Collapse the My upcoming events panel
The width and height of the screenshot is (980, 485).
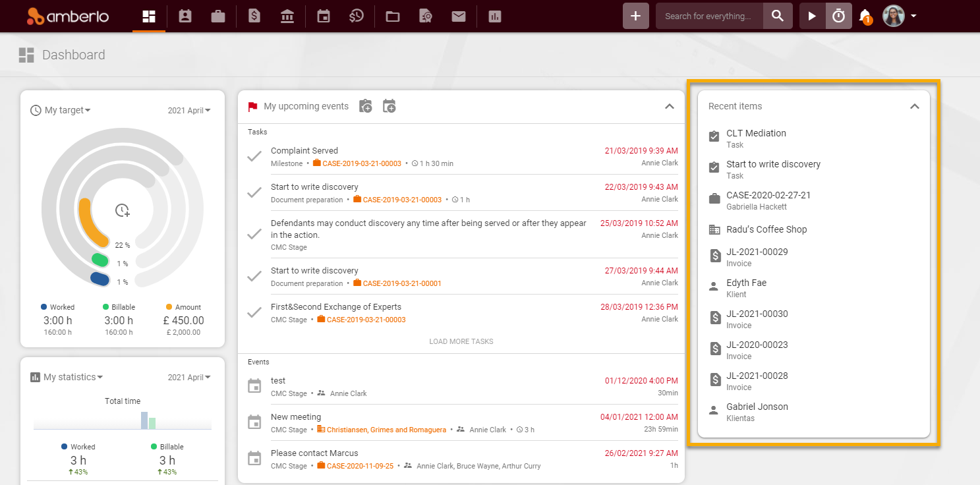(x=670, y=106)
